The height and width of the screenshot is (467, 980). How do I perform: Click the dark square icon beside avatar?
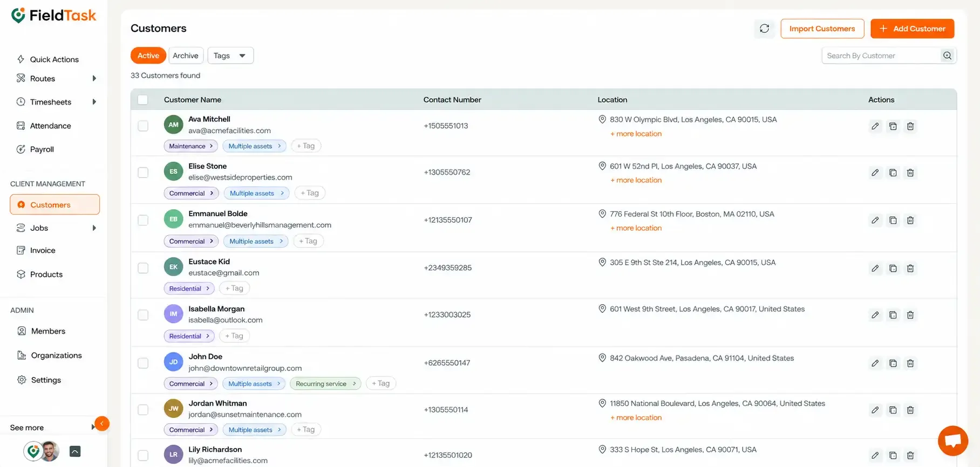point(75,451)
